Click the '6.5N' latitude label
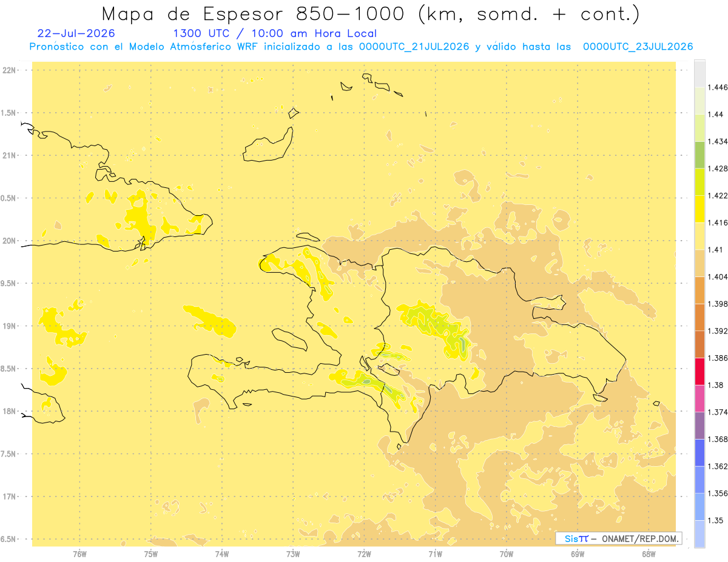 [x=8, y=539]
